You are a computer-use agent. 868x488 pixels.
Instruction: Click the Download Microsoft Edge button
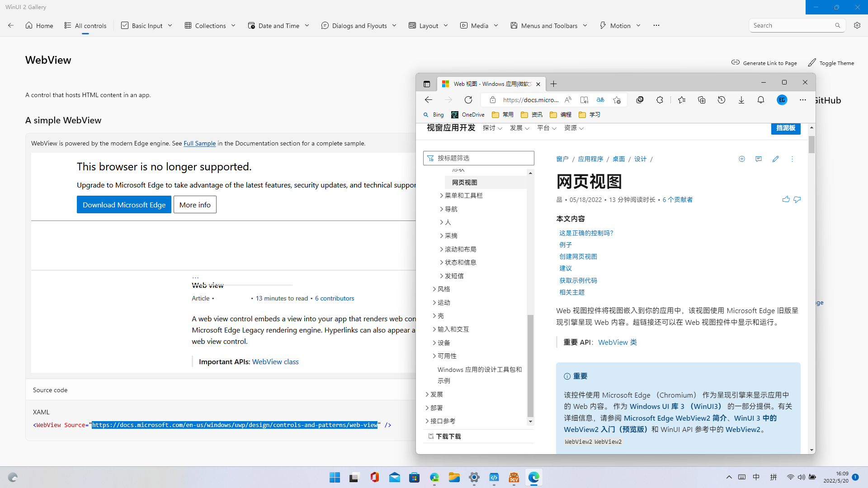click(x=124, y=204)
